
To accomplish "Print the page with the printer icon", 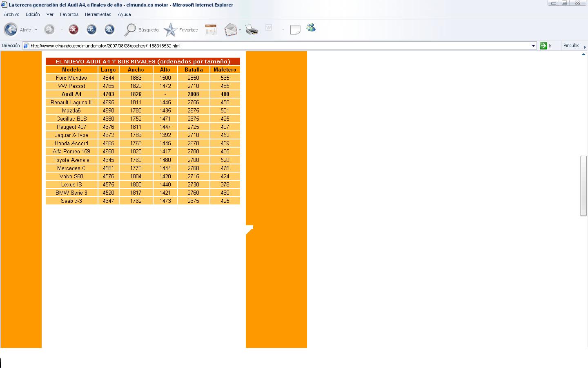I will pos(252,29).
